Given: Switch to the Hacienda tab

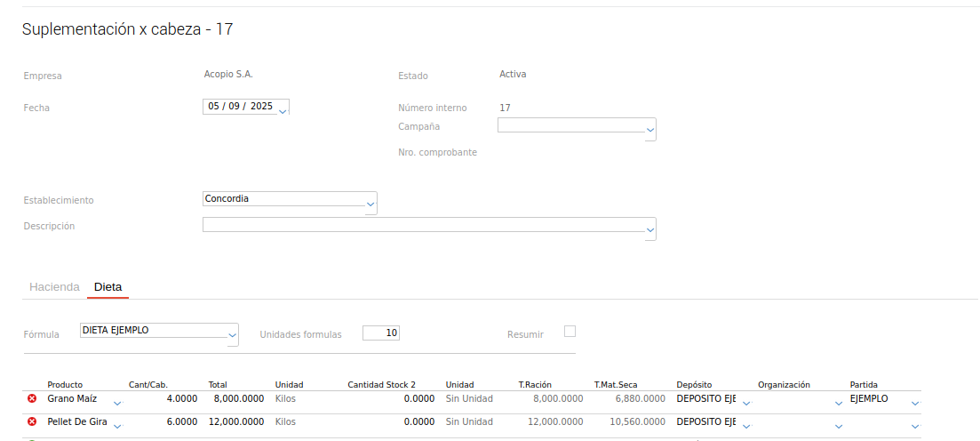Looking at the screenshot, I should tap(54, 287).
